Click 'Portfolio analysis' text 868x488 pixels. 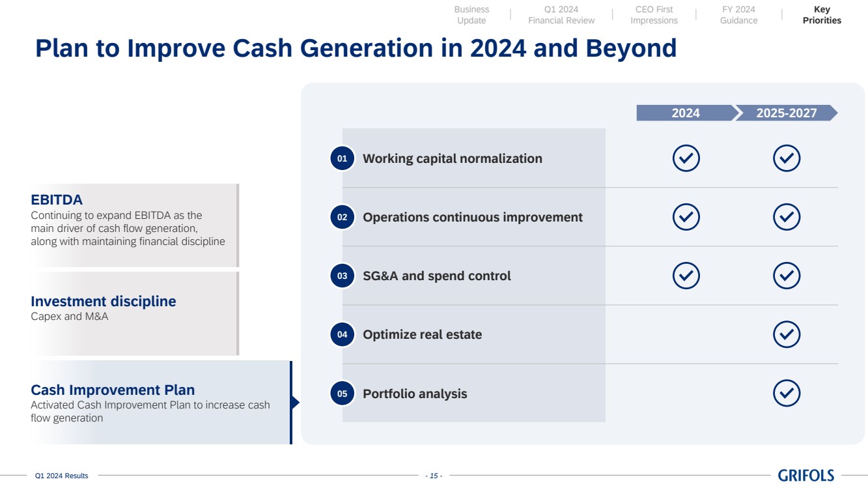pos(415,394)
